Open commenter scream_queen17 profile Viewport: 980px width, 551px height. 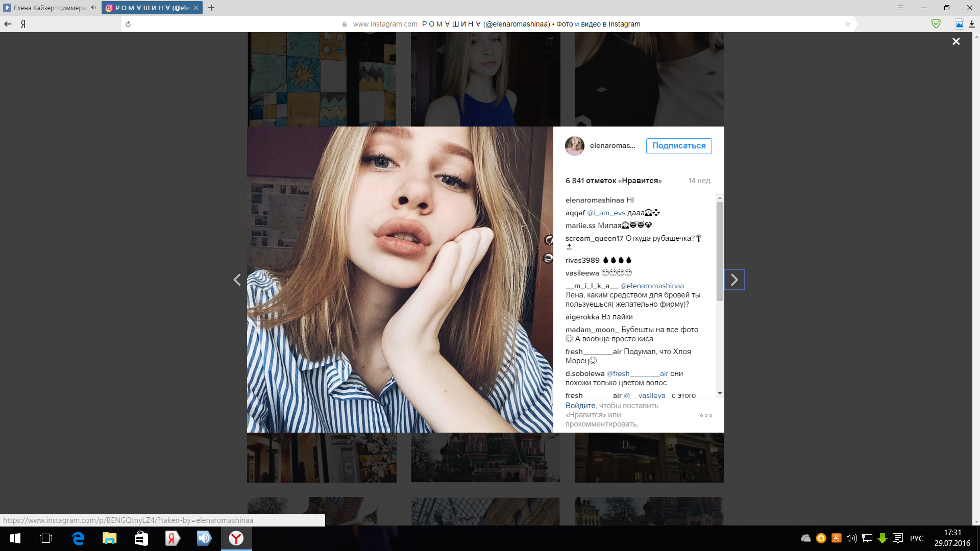pyautogui.click(x=594, y=238)
